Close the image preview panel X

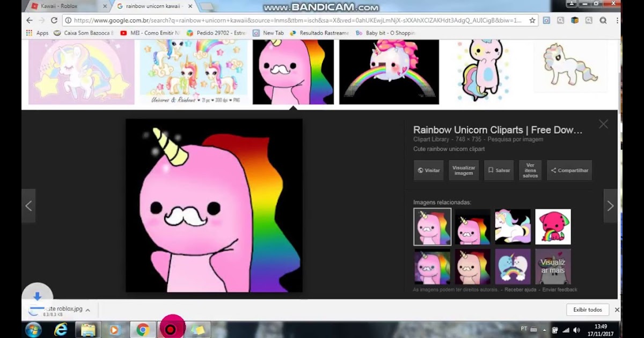point(603,124)
